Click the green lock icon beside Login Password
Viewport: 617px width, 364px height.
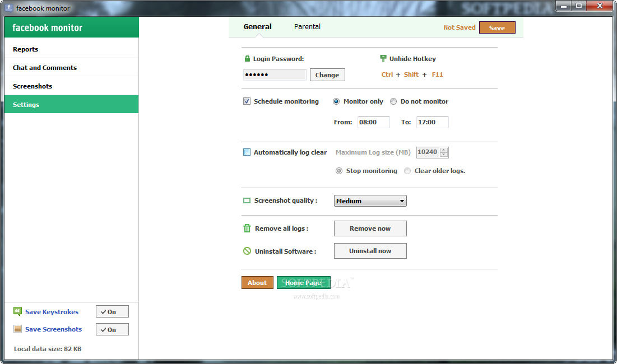pos(247,59)
